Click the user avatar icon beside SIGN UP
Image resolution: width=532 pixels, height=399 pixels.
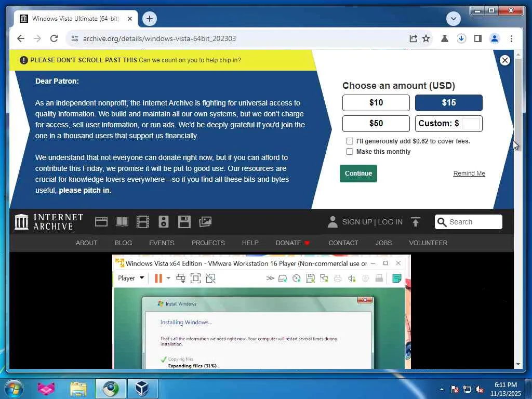[x=332, y=222]
